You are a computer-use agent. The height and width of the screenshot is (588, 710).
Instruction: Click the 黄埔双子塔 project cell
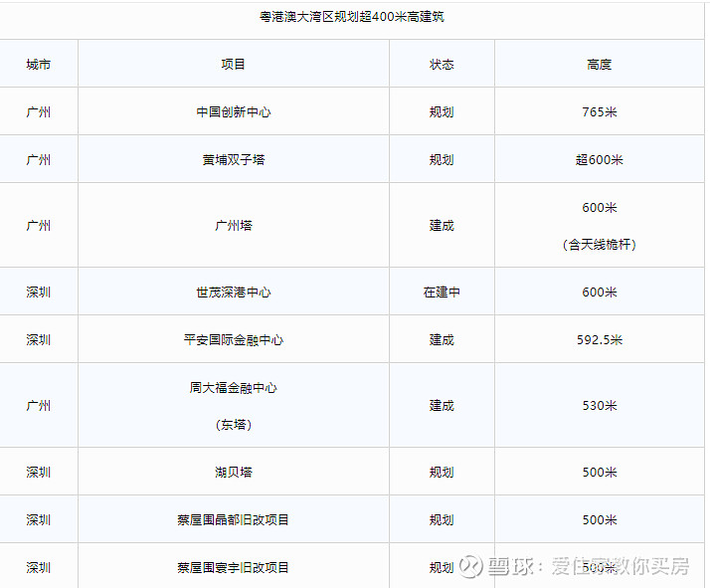click(x=234, y=159)
